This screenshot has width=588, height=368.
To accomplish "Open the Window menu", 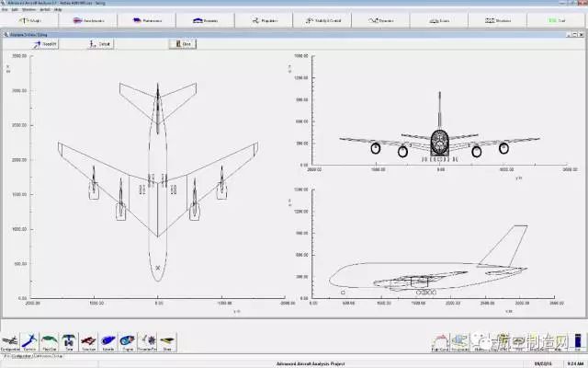I will click(28, 9).
